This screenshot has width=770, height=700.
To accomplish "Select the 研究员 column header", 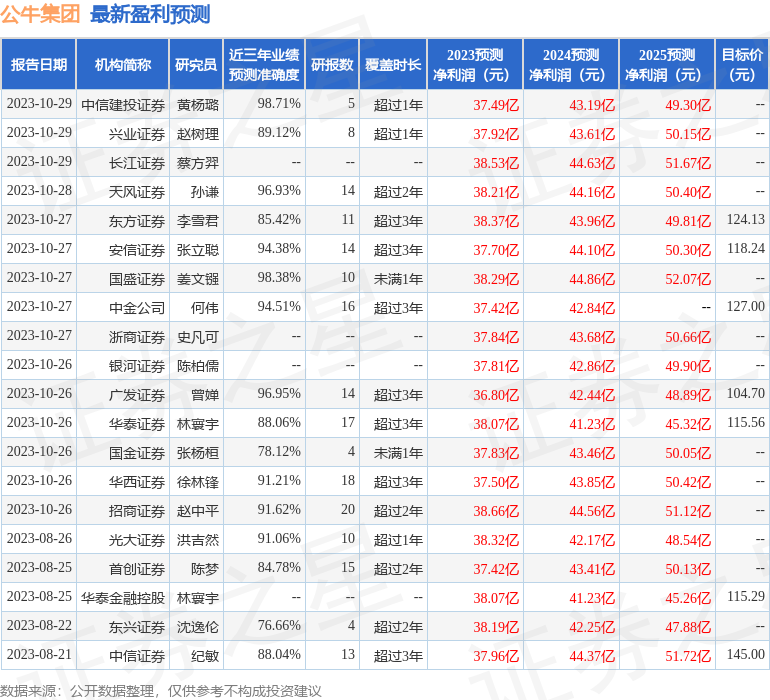I will (x=196, y=64).
